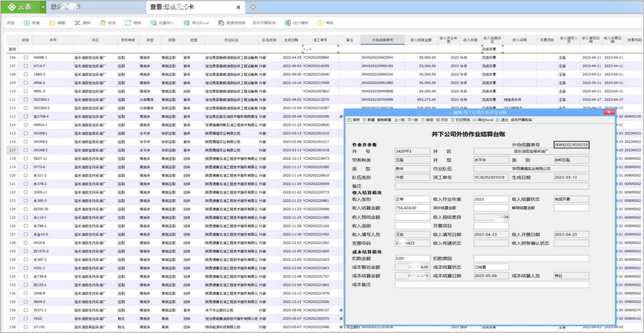
Task: Tick the 锁定 checkbox for row 117
Action: point(26,150)
